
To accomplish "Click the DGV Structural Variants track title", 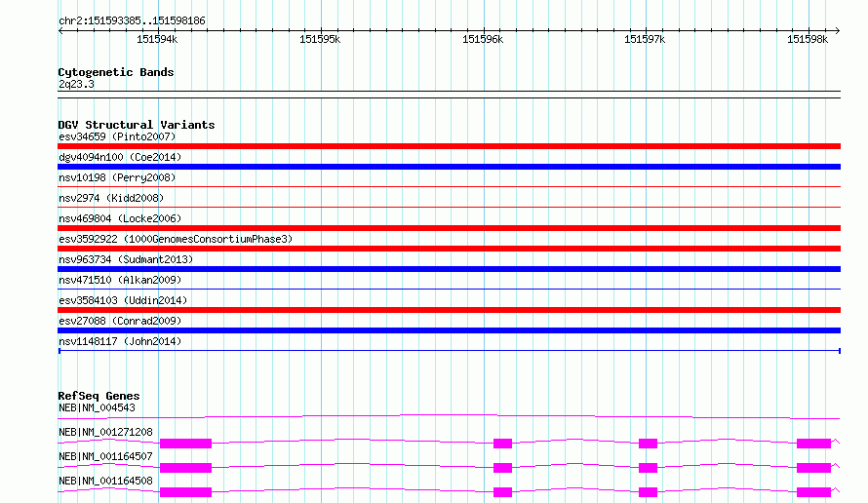I will click(x=137, y=125).
